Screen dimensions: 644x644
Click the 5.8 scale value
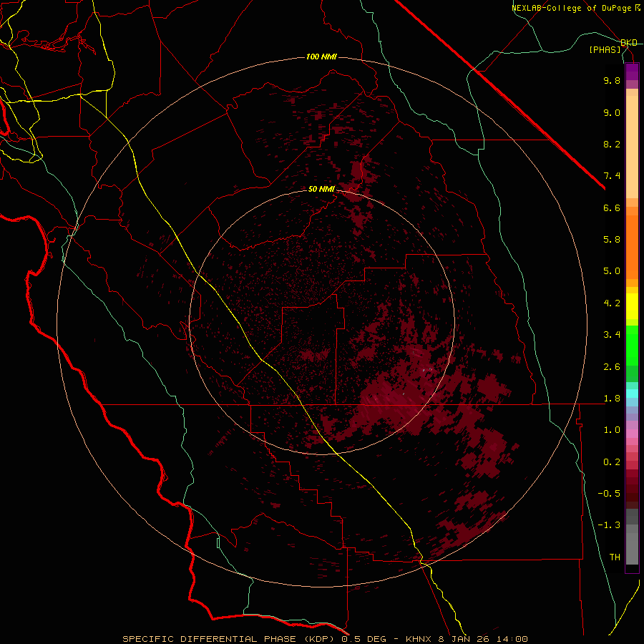(x=612, y=240)
